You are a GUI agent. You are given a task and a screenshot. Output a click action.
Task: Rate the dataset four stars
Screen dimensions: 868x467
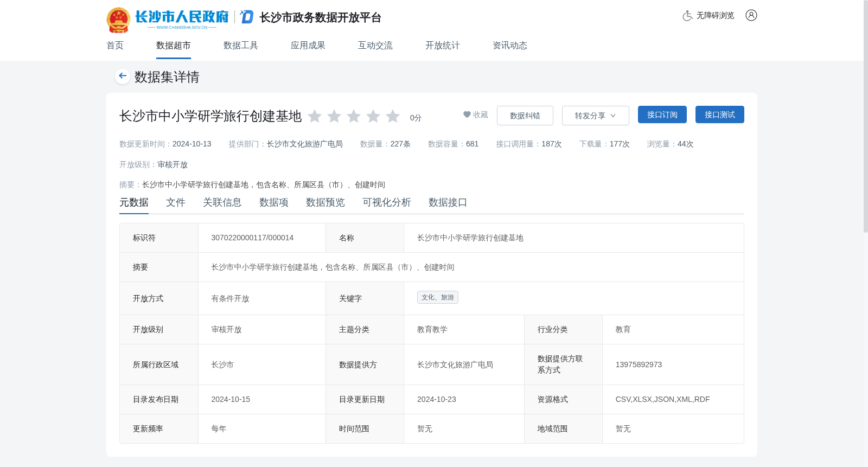pos(373,116)
